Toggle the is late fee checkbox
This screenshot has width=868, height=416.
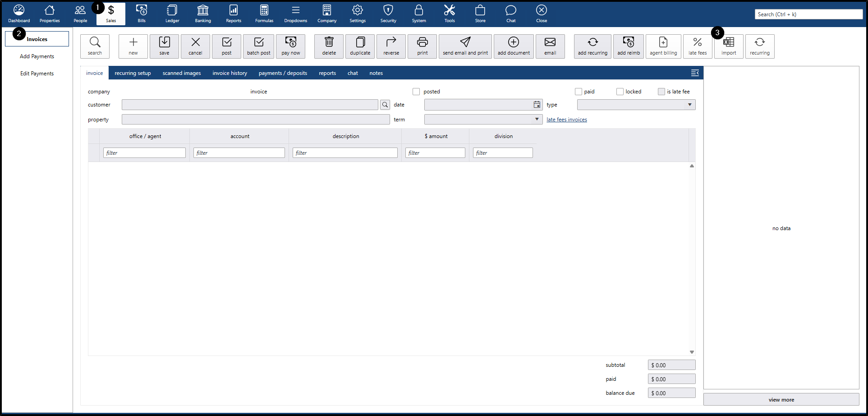point(661,92)
